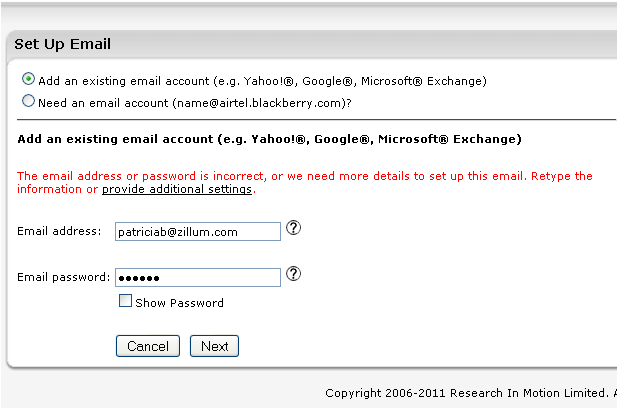Image resolution: width=618 pixels, height=409 pixels.
Task: Click the Research In Motion copyright notice
Action: point(470,392)
